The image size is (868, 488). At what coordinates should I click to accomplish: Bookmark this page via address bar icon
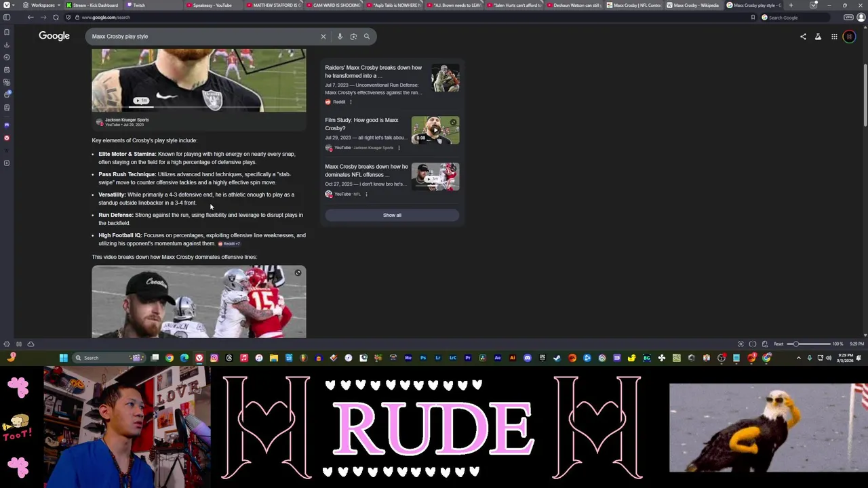(753, 17)
